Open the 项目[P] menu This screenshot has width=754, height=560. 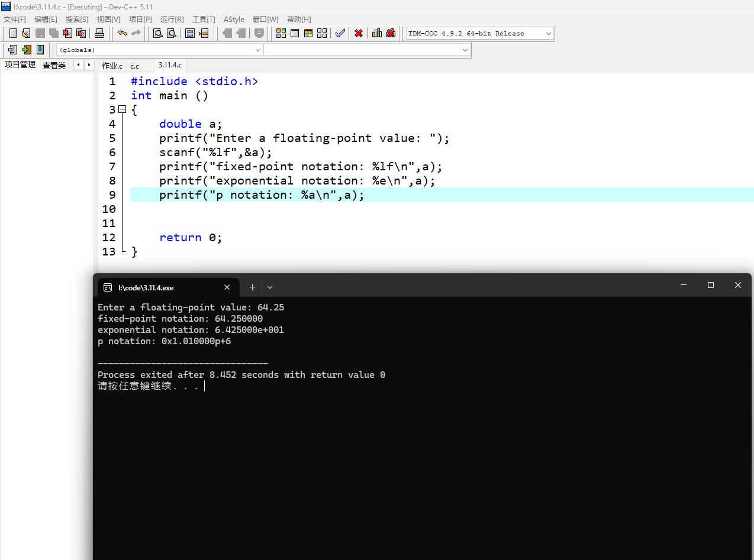click(x=140, y=20)
